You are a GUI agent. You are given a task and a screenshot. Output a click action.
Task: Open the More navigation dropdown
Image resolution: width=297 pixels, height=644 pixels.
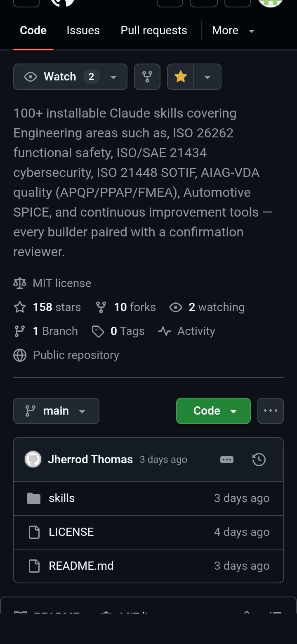[233, 31]
